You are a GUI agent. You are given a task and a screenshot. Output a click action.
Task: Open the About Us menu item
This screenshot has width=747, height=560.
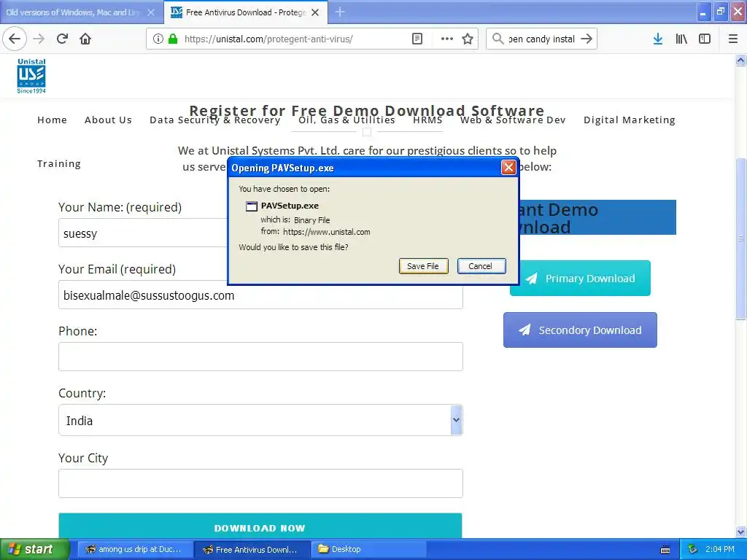click(108, 120)
